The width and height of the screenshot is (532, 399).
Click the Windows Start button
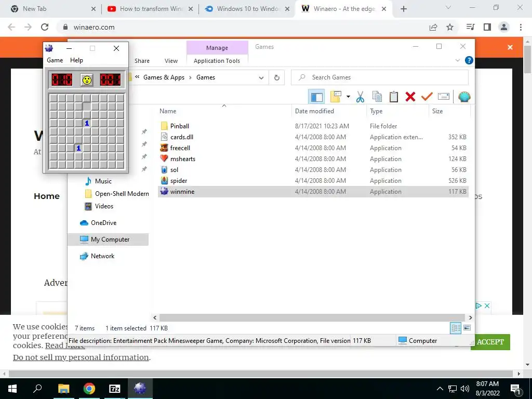coord(12,389)
